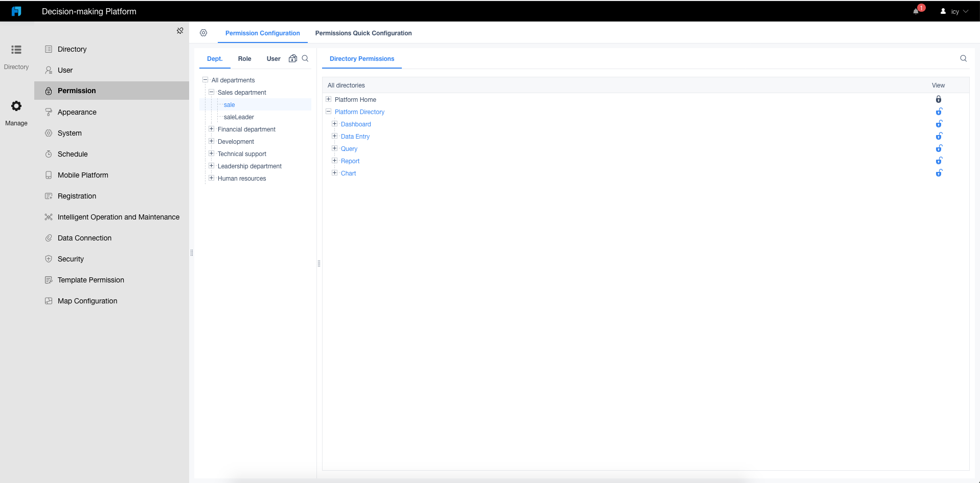Switch to the Role tab
Image resolution: width=980 pixels, height=483 pixels.
tap(244, 58)
